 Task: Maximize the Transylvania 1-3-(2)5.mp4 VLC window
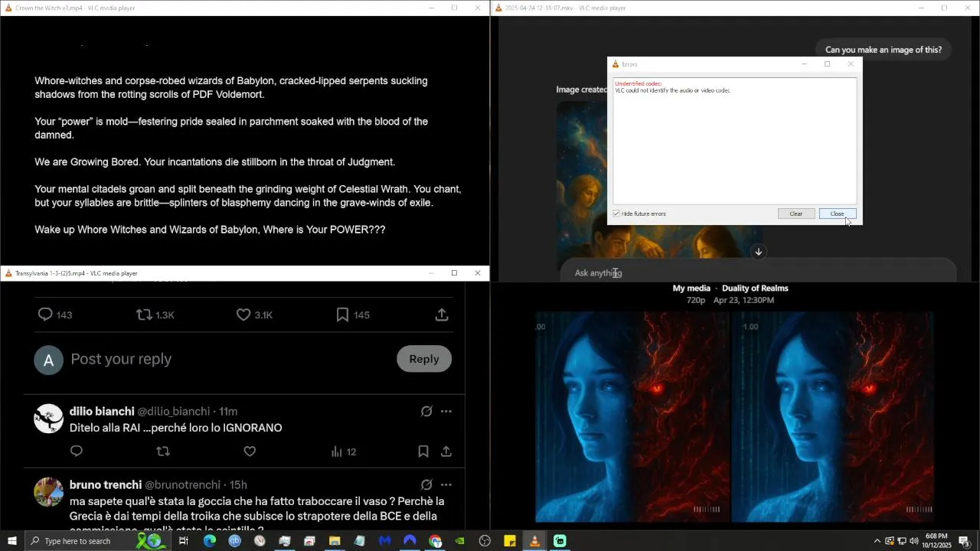454,273
